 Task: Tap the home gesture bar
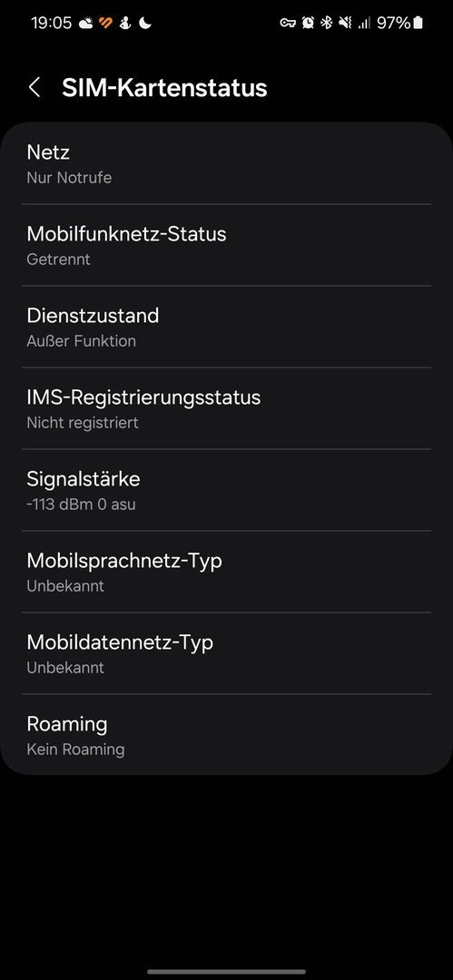227,972
